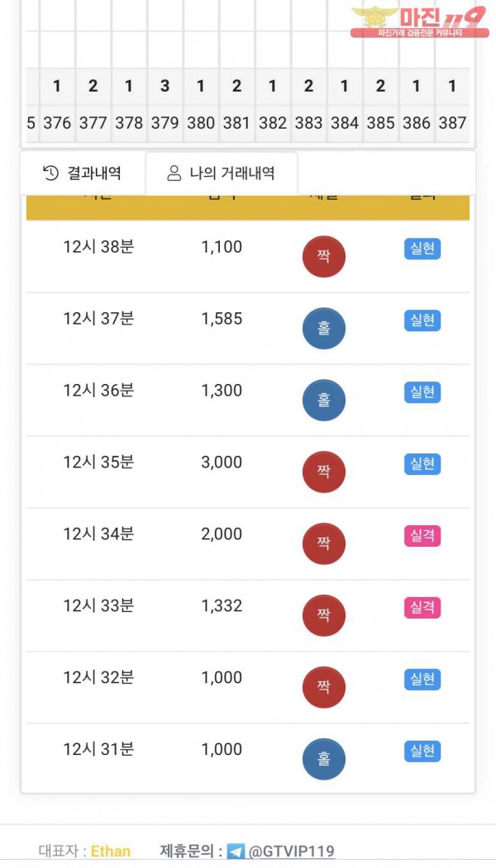496x868 pixels.
Task: Click the 실현 badge for 12시 38분
Action: click(422, 249)
